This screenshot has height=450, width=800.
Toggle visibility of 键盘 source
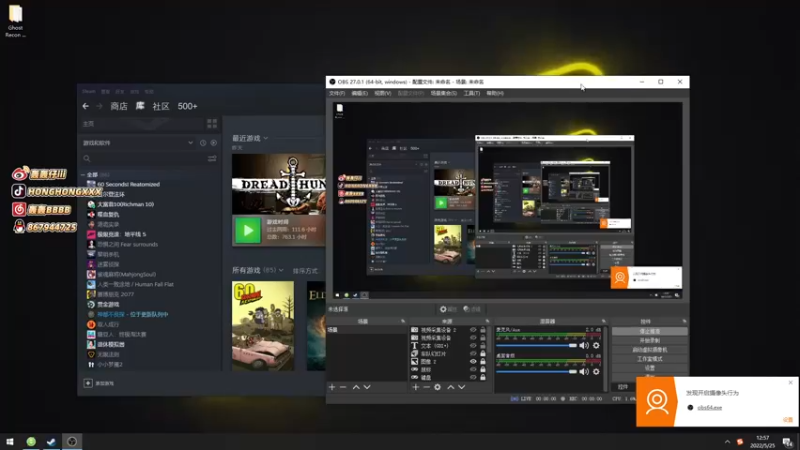(473, 378)
